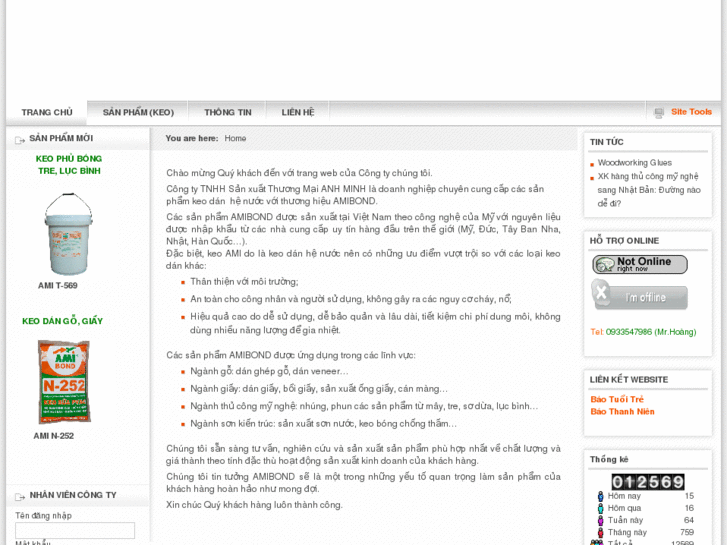727x545 pixels.
Task: Open KEO PHỦ BÓNG TRE, LỤC BÌNH category
Action: click(x=69, y=165)
